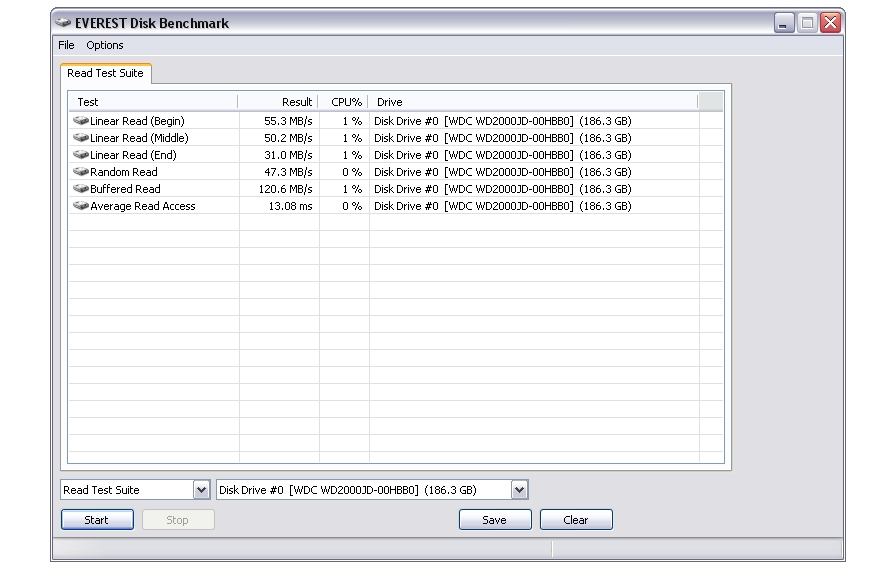Select the Buffered Read row
The width and height of the screenshot is (870, 579).
coord(396,189)
